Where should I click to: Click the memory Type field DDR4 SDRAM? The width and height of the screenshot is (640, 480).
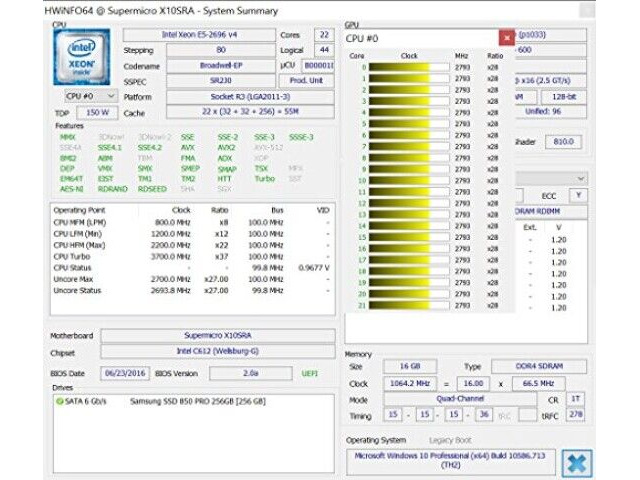[539, 366]
